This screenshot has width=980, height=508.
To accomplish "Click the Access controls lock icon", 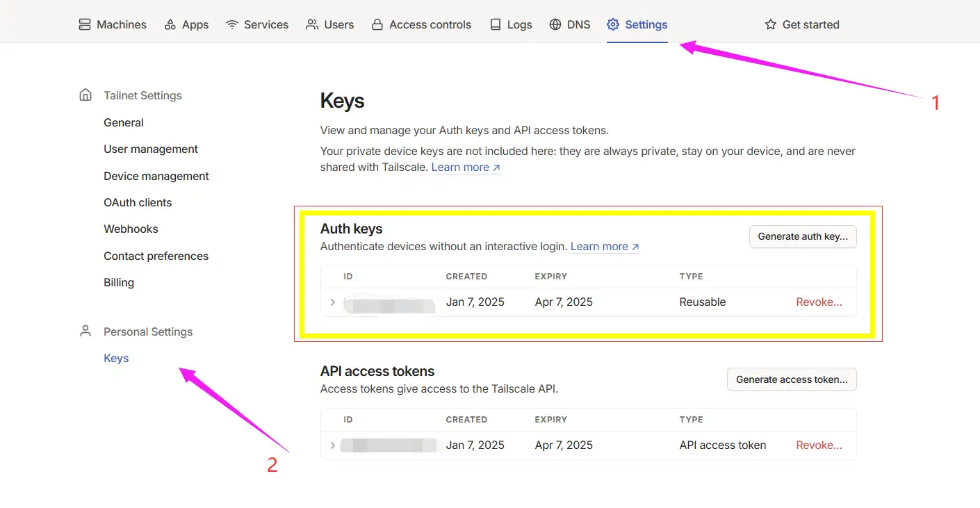I will pyautogui.click(x=377, y=25).
